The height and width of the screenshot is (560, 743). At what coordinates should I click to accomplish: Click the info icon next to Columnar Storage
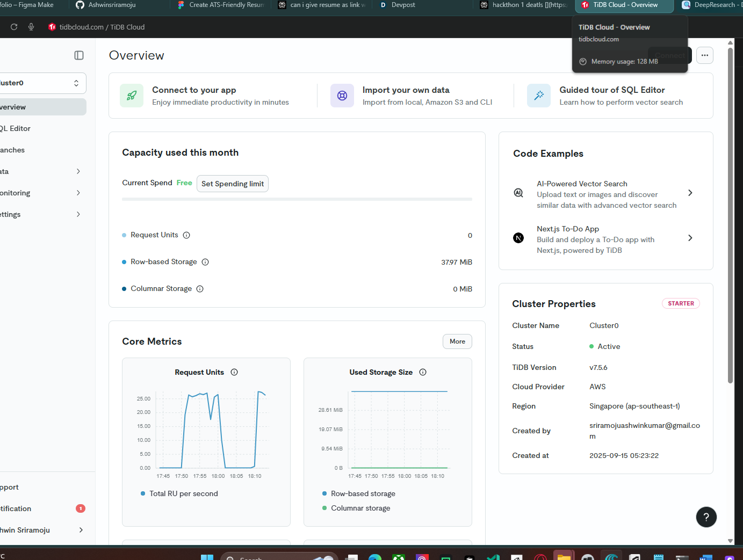200,289
